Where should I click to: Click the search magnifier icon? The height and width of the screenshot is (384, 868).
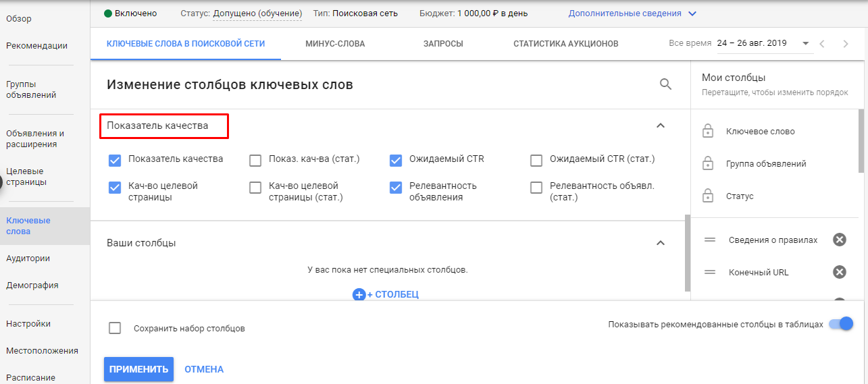[665, 84]
